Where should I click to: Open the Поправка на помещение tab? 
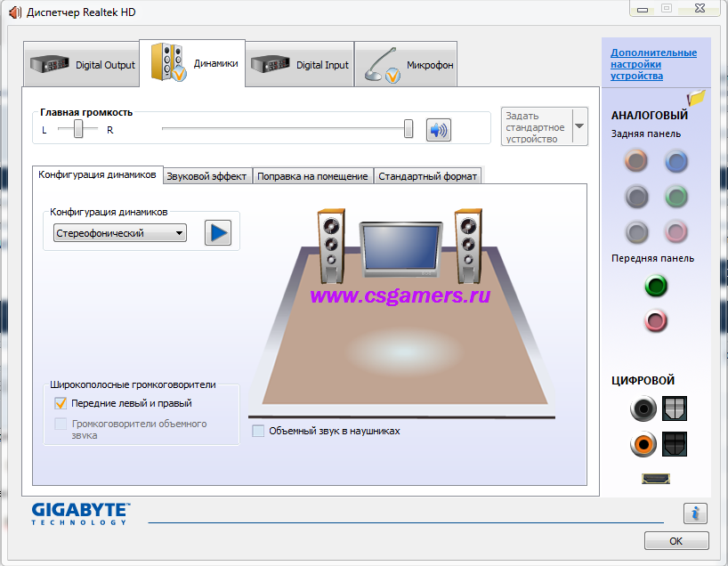click(x=312, y=176)
